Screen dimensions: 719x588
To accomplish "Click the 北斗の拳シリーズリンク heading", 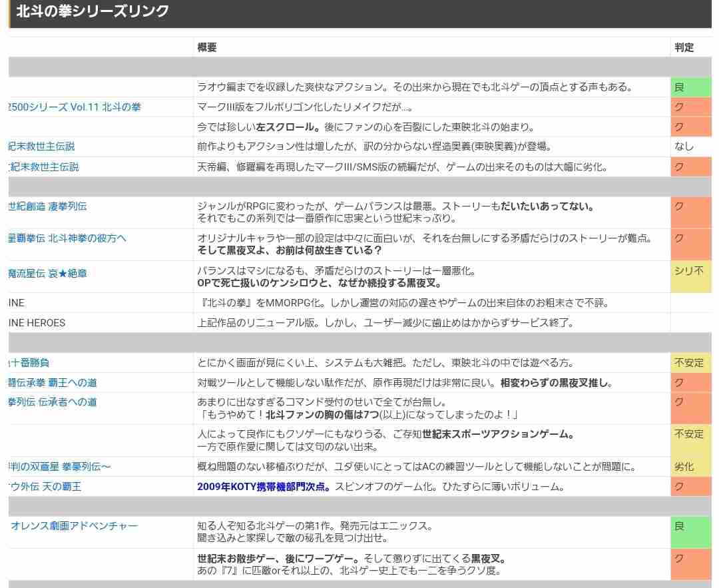I will click(x=93, y=11).
